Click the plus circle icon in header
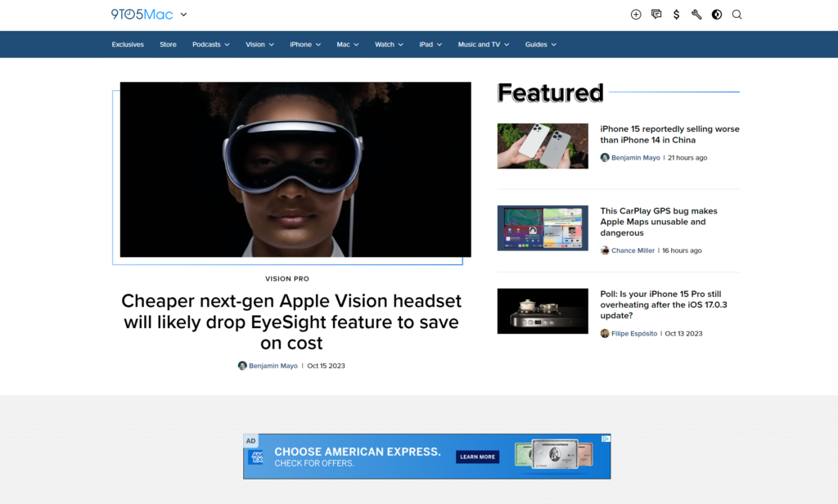 636,15
